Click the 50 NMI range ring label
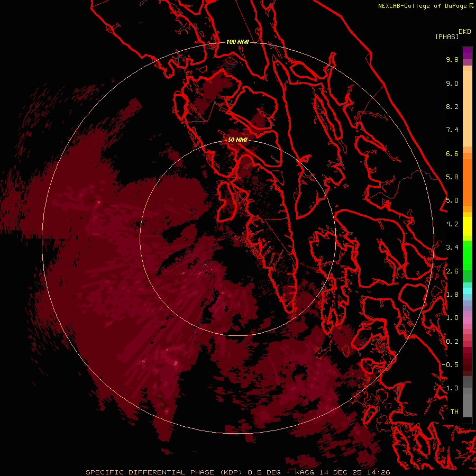476x476 pixels. [x=237, y=140]
